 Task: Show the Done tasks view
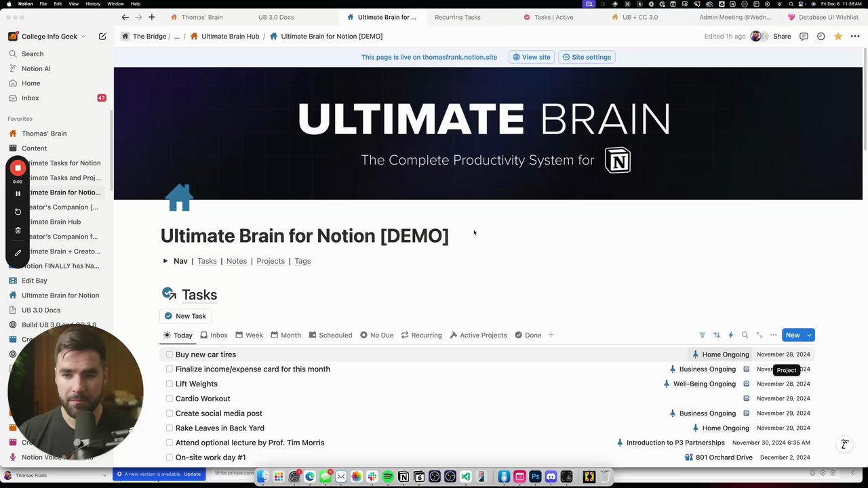[x=528, y=335]
